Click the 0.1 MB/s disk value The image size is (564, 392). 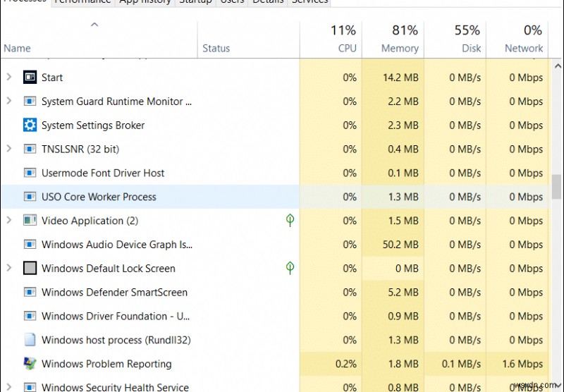[461, 364]
